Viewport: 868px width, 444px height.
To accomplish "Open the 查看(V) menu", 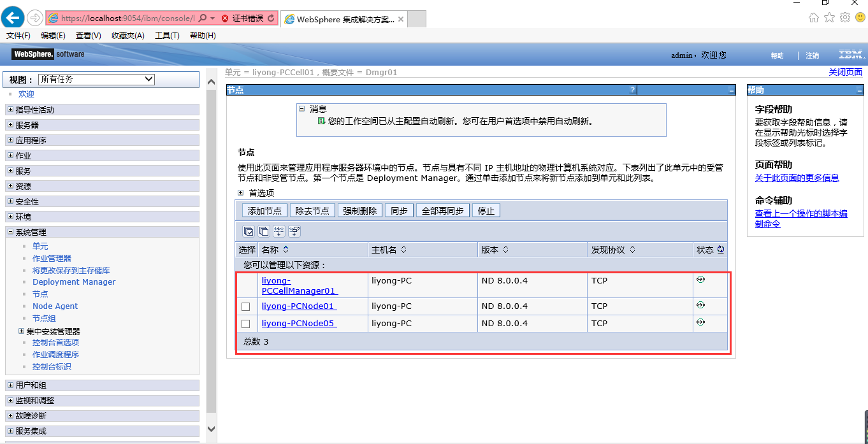I will coord(89,36).
